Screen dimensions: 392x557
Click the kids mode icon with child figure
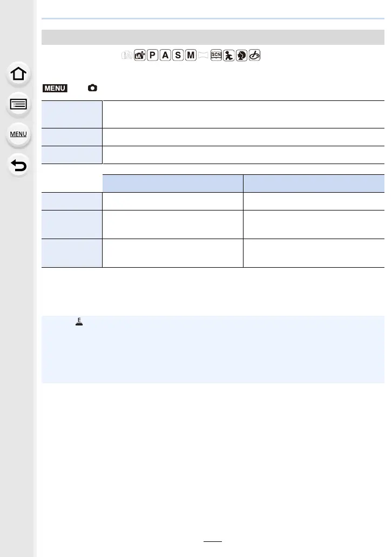point(229,55)
